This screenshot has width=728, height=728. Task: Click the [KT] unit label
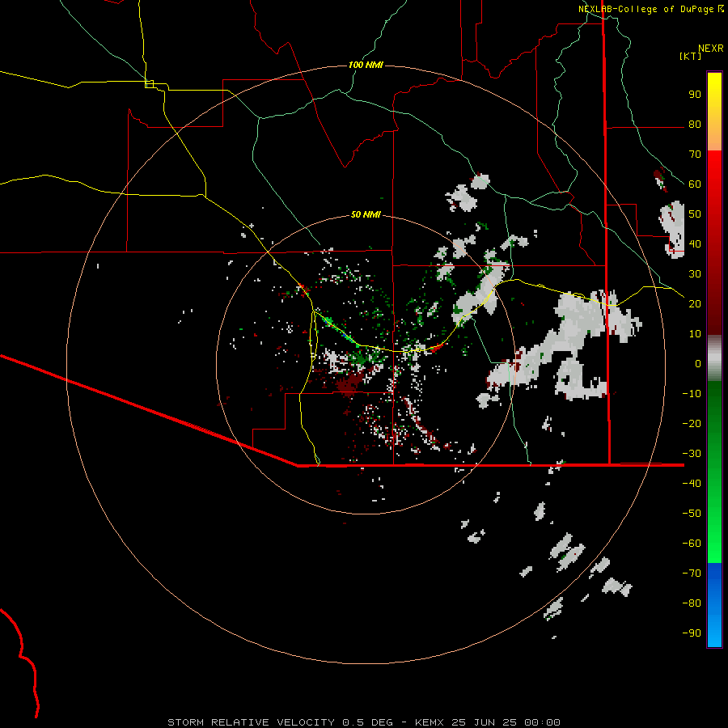pyautogui.click(x=691, y=56)
